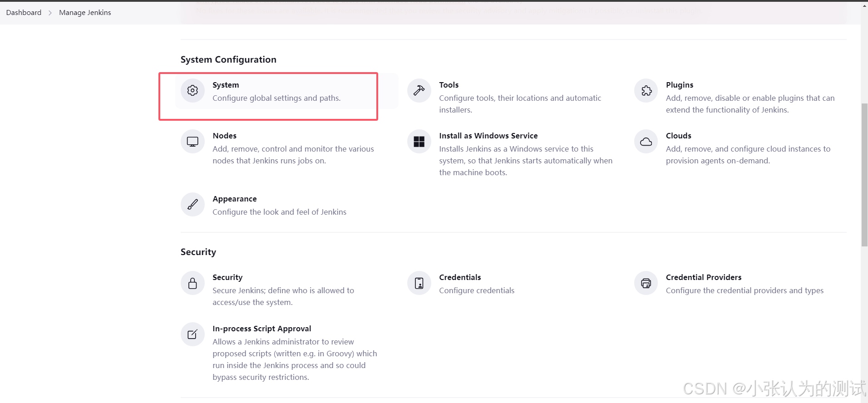Click the Install as Windows Service icon

419,141
